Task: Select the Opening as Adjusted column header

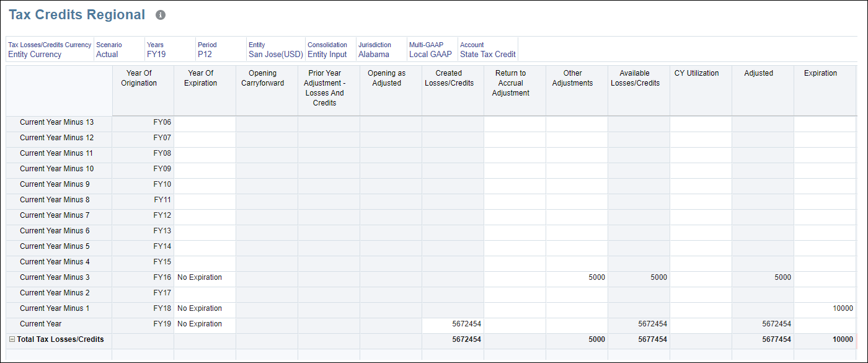Action: [391, 91]
